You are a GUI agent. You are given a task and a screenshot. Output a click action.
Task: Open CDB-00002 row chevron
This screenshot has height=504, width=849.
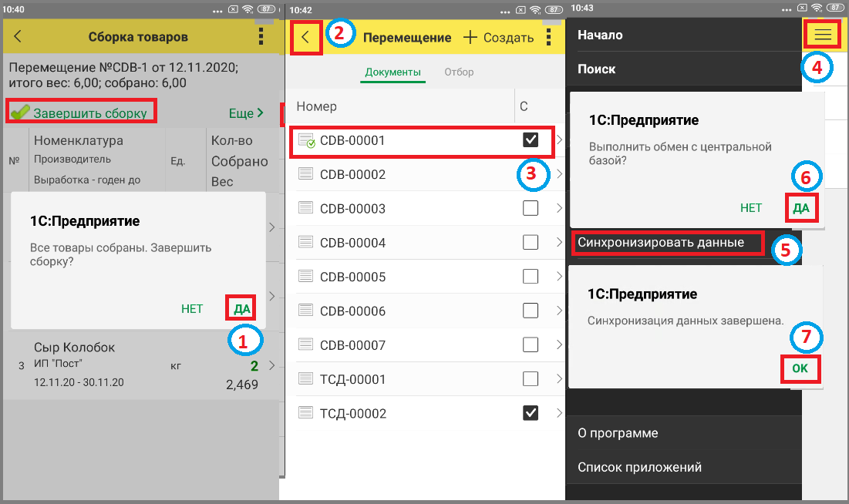(559, 173)
